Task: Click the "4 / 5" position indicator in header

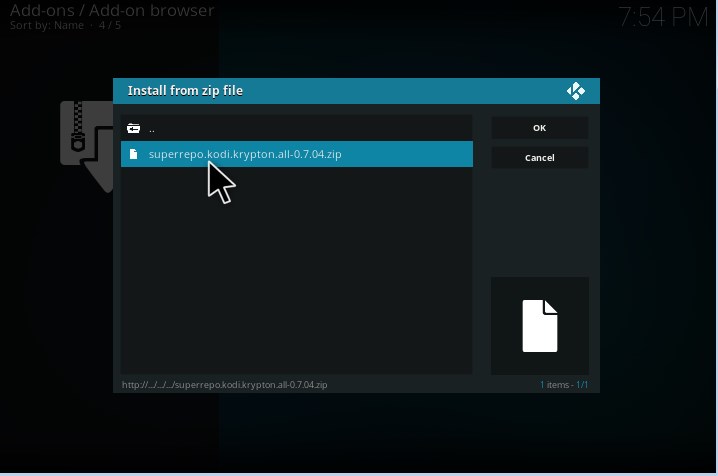Action: click(x=109, y=25)
